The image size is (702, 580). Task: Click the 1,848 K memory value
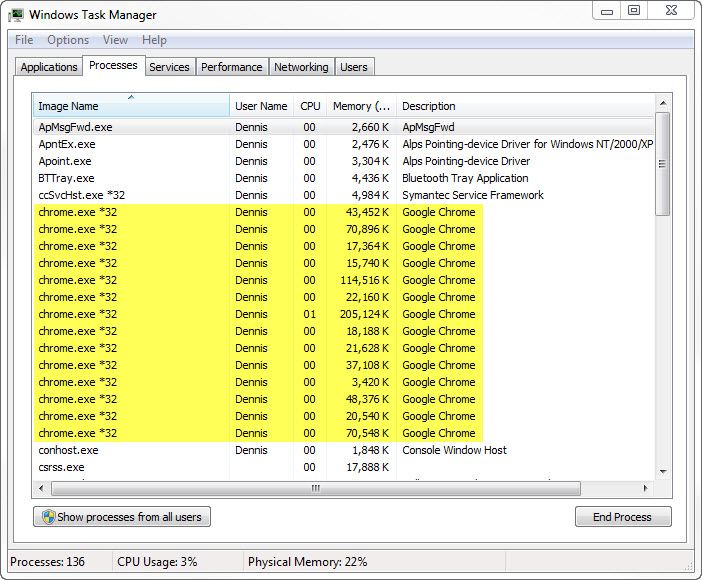click(x=370, y=450)
